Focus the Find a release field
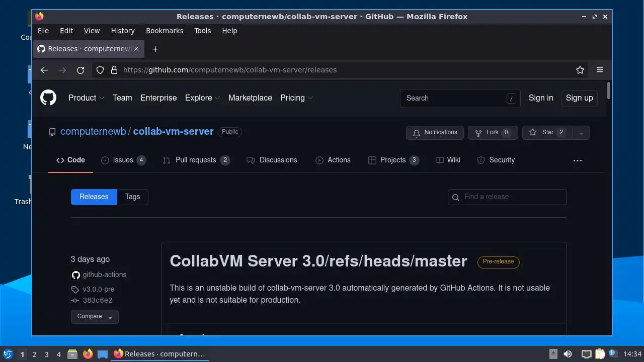Screen dimensions: 644x362 pos(507,197)
